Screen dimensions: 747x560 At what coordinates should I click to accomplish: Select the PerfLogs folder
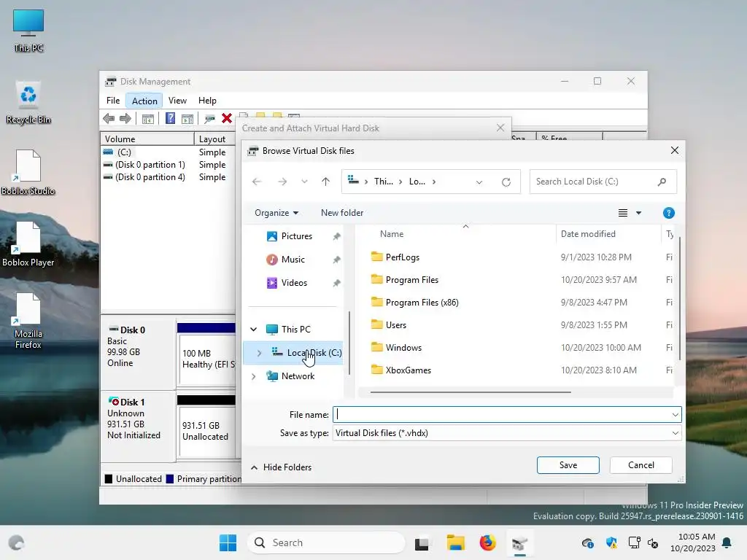tap(395, 257)
